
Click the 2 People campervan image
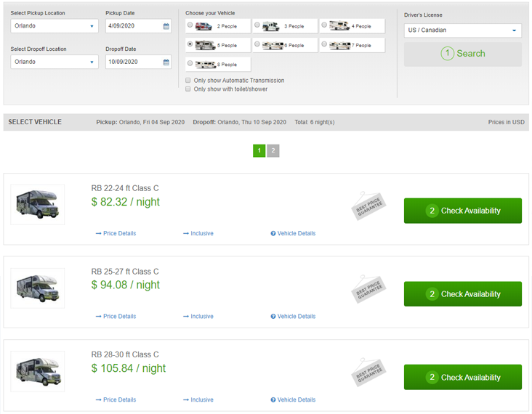(203, 26)
